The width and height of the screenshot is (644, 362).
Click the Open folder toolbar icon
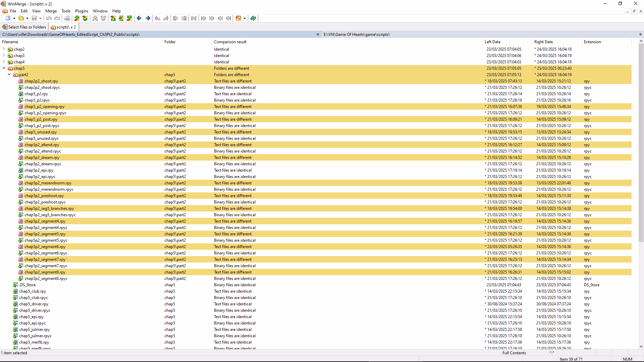click(x=21, y=18)
